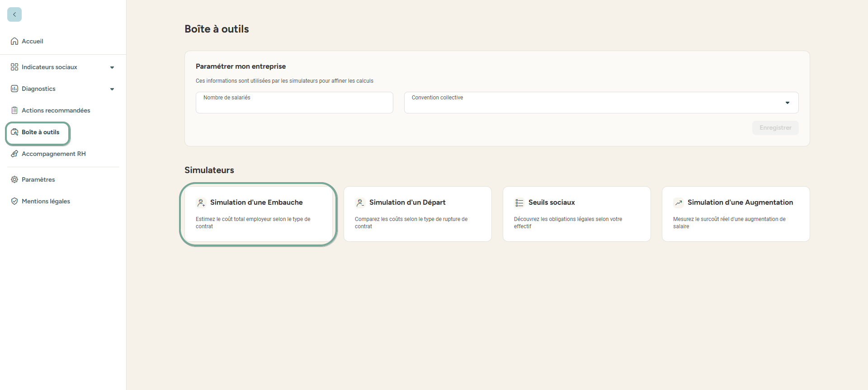Image resolution: width=868 pixels, height=390 pixels.
Task: Open Simulation d'une Embauche card
Action: point(258,214)
